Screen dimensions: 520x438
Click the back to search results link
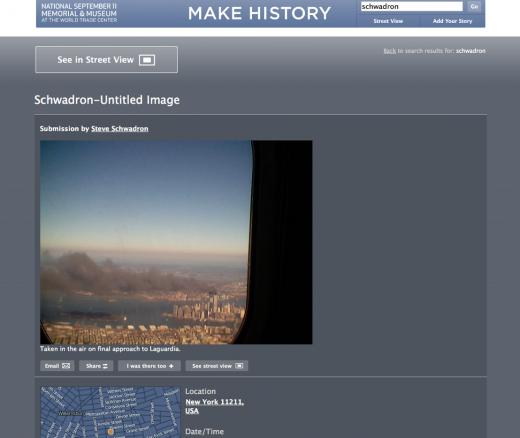pos(390,51)
